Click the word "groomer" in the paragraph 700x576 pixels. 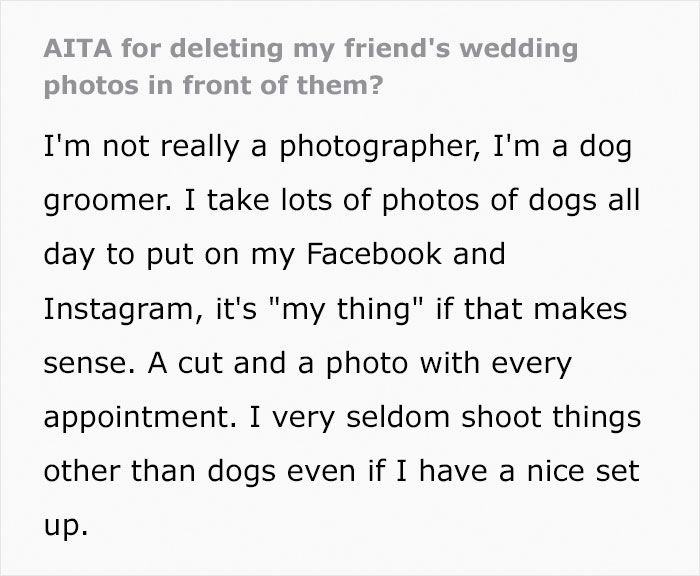[96, 200]
